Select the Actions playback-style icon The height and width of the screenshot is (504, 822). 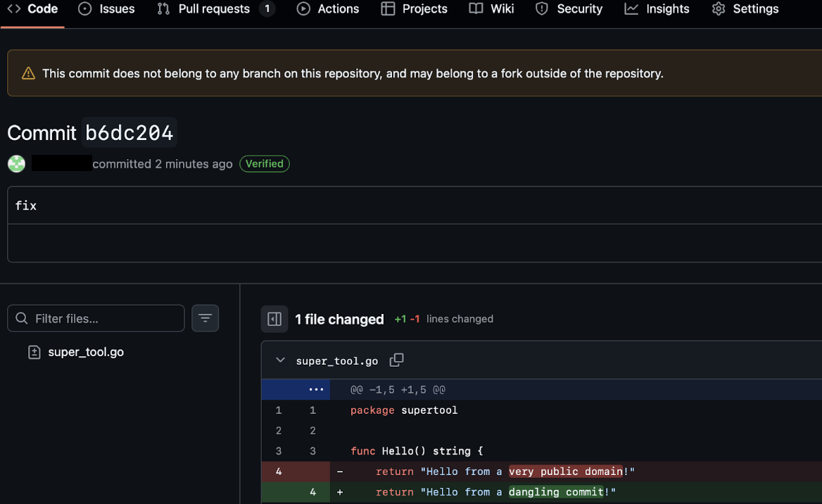[303, 9]
